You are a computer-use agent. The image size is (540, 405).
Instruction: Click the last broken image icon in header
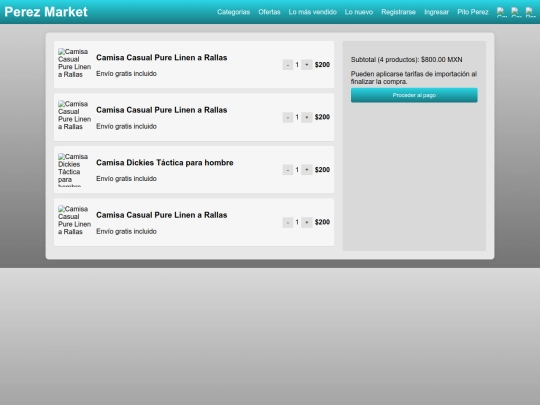coord(530,12)
